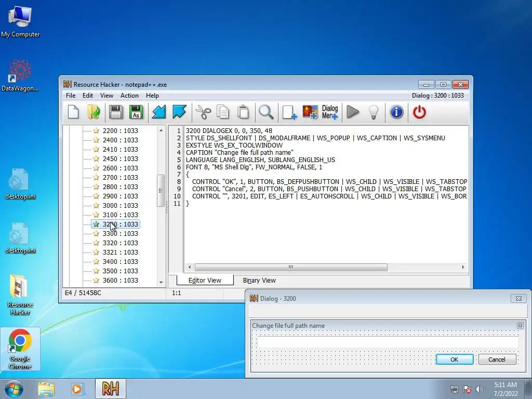Cut with the scissors icon

(x=203, y=112)
